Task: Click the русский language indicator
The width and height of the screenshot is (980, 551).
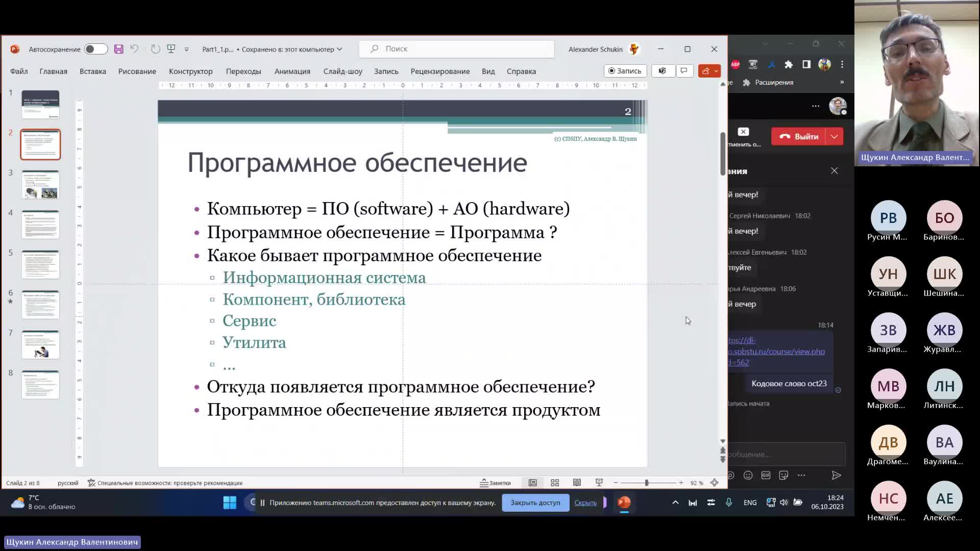Action: [x=68, y=483]
